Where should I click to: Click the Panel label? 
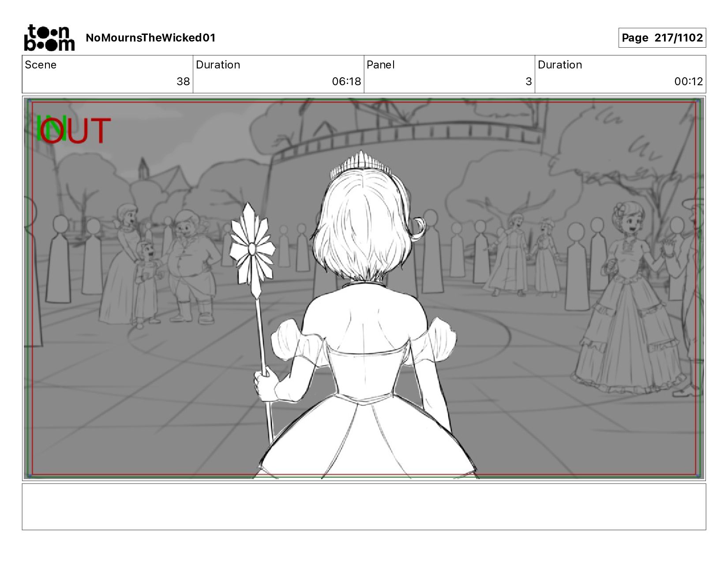(x=380, y=65)
